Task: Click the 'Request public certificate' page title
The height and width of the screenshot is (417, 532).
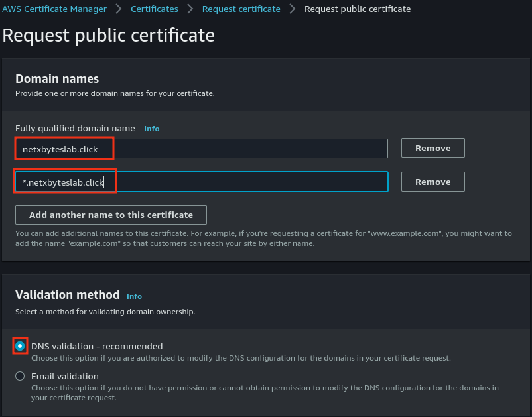Action: 109,35
